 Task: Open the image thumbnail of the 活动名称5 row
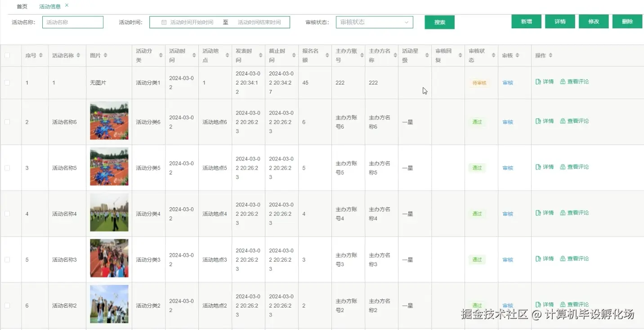(x=109, y=167)
